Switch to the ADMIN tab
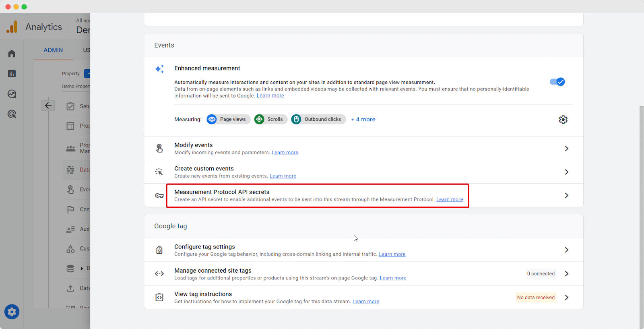Image resolution: width=644 pixels, height=329 pixels. click(x=53, y=50)
